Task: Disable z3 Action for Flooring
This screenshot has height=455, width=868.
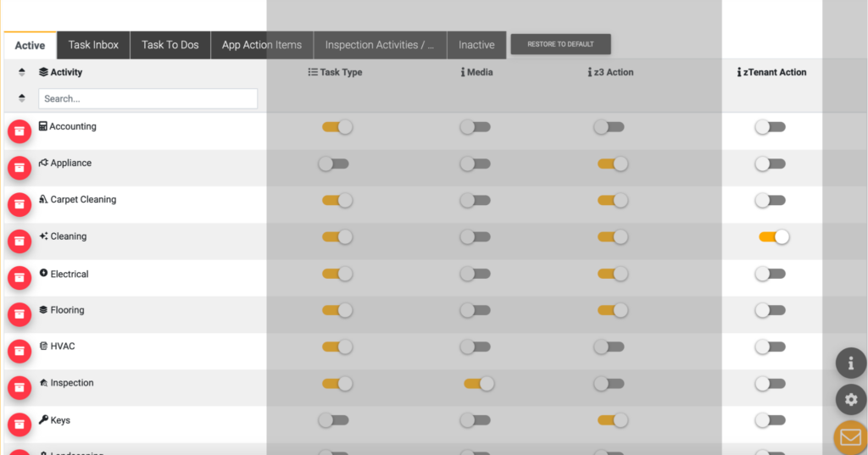Action: point(612,310)
